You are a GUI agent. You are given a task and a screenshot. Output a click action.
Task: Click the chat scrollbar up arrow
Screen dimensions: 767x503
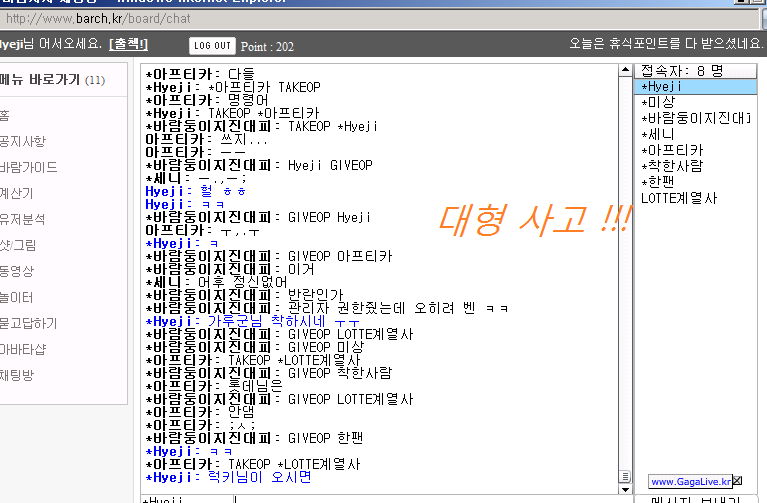(x=626, y=71)
